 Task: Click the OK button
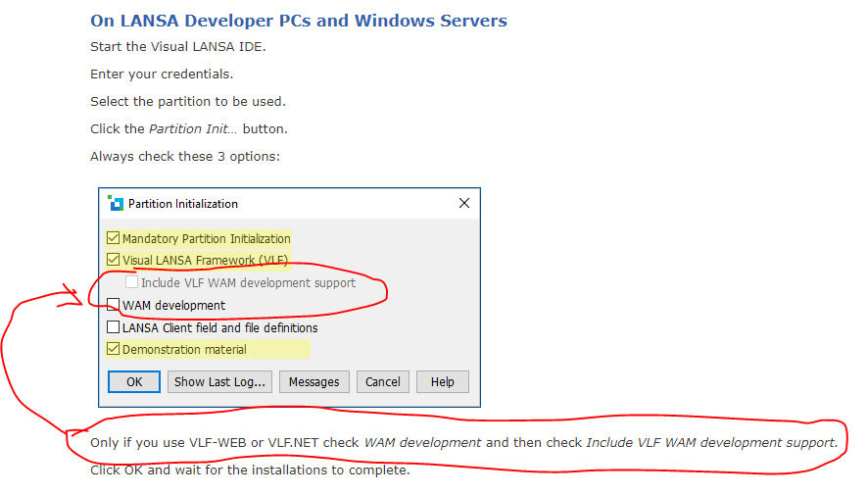coord(134,381)
